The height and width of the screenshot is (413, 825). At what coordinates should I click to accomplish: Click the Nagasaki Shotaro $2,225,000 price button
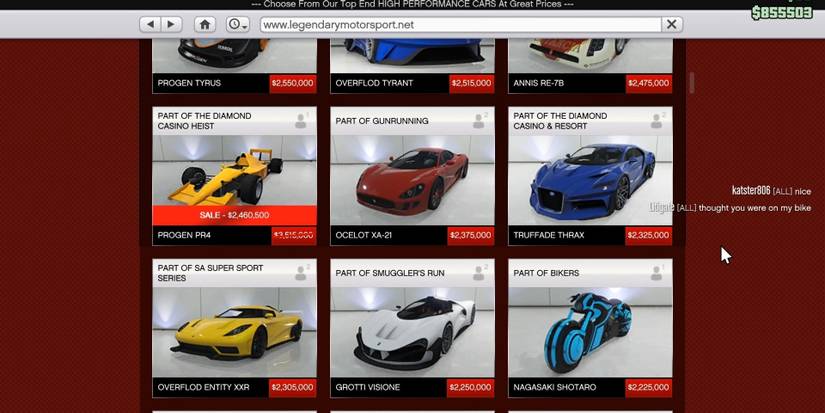(x=649, y=387)
